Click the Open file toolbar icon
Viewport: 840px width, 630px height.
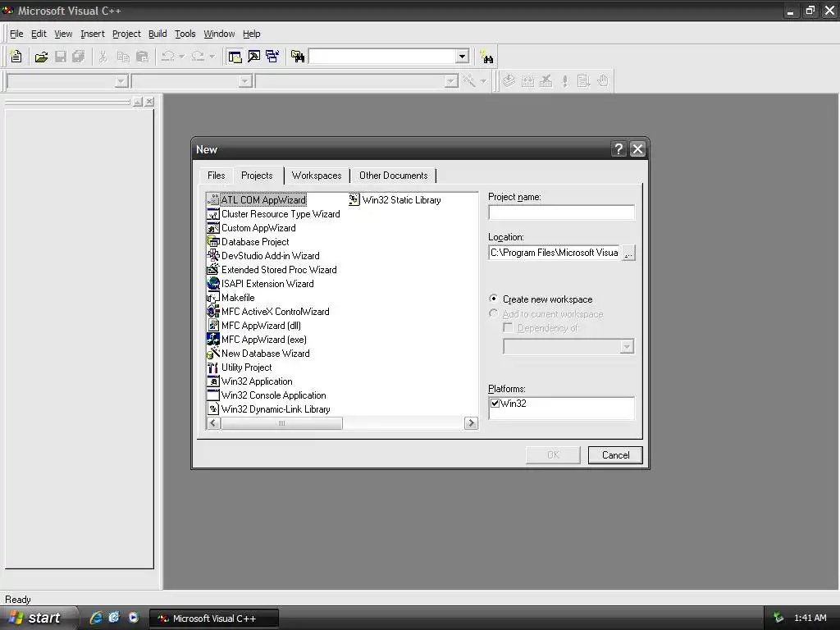click(x=41, y=57)
